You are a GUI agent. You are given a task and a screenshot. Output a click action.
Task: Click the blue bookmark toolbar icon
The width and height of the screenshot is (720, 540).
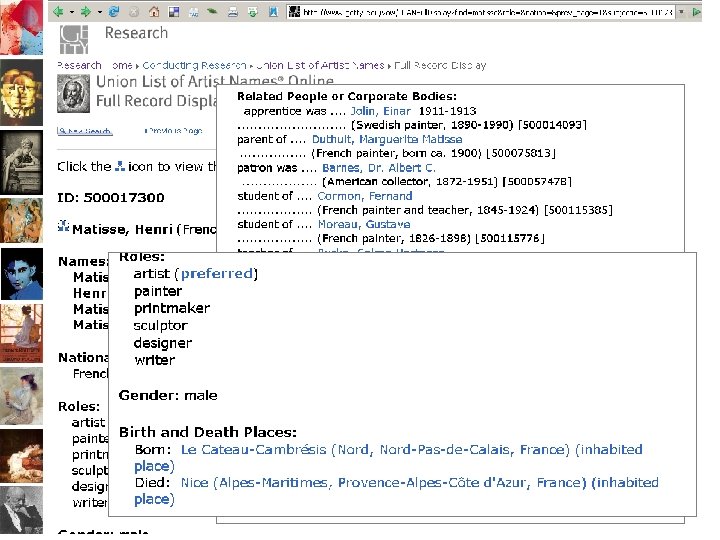pos(273,12)
